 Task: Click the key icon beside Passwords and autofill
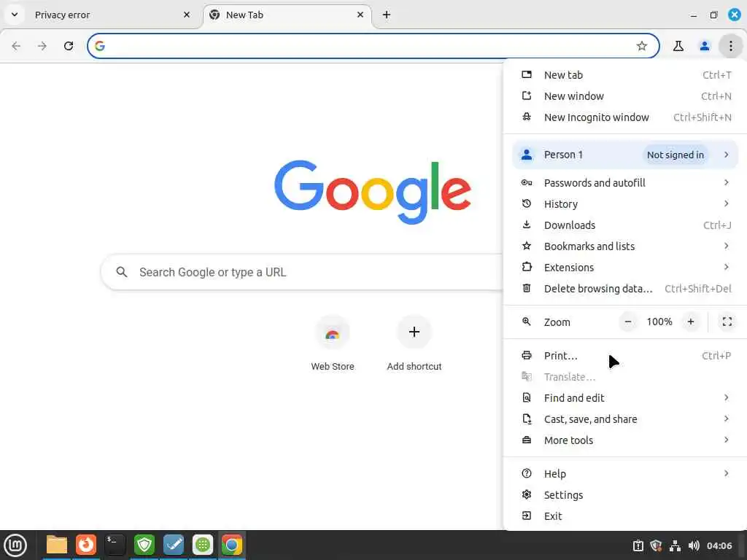pos(527,182)
